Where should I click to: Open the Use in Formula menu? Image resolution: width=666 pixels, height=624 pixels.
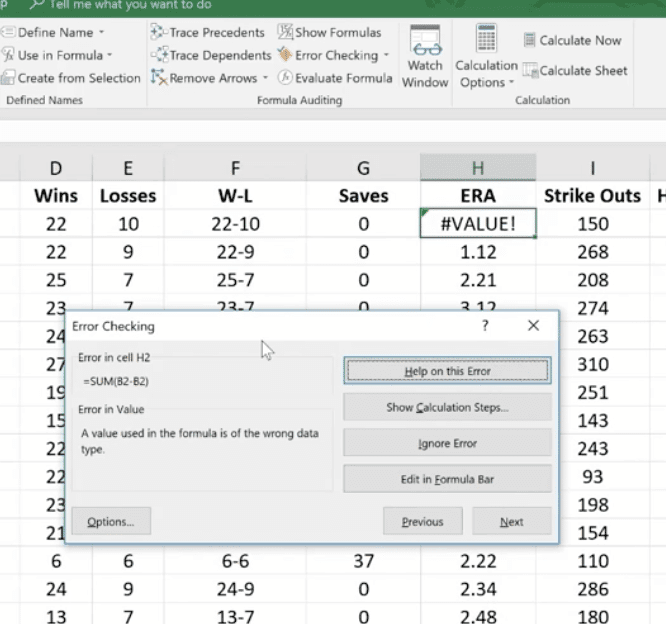(109, 56)
